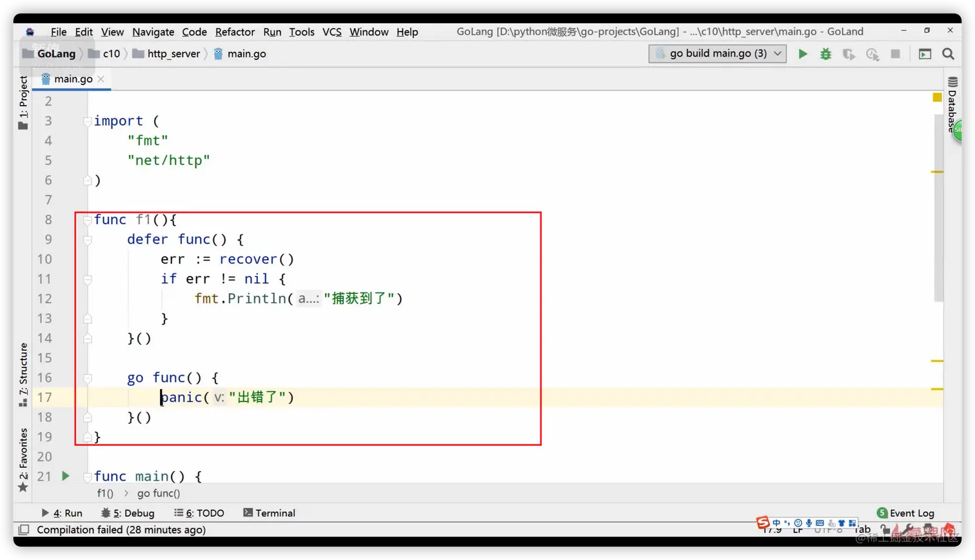This screenshot has height=560, width=975.
Task: Toggle tool window buttons via status bar corner icon
Action: (24, 530)
